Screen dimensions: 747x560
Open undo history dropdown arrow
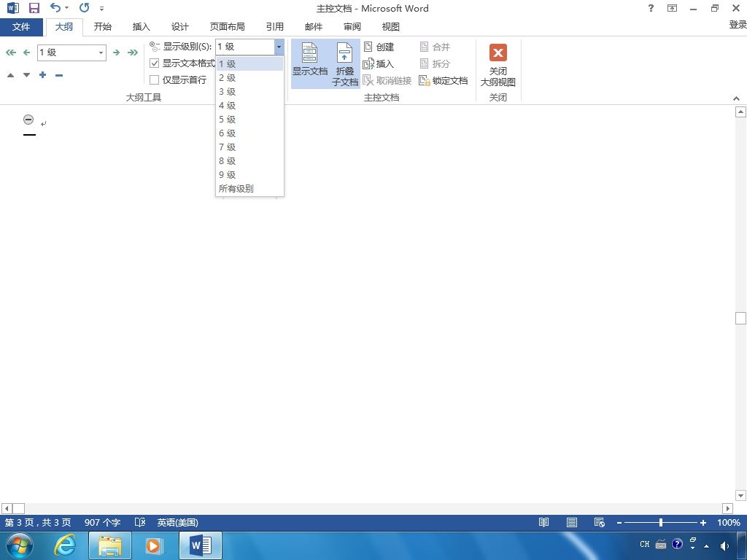point(66,7)
